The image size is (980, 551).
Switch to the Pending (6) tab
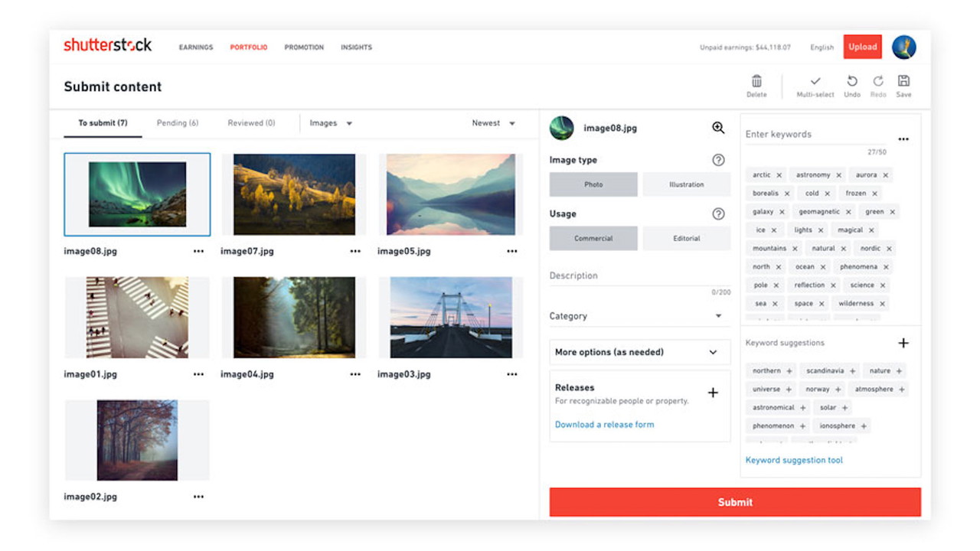click(x=178, y=123)
